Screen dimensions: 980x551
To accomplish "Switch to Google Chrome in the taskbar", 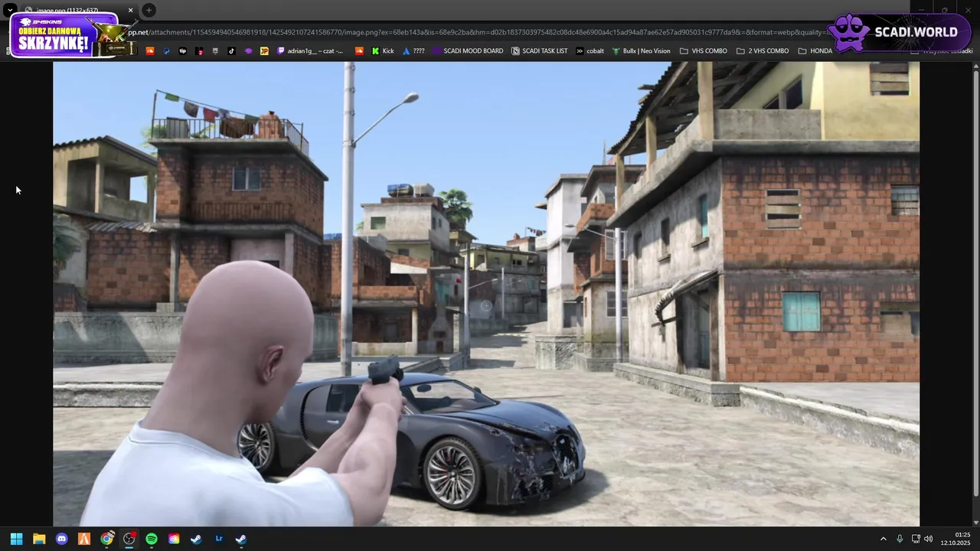I will 106,539.
